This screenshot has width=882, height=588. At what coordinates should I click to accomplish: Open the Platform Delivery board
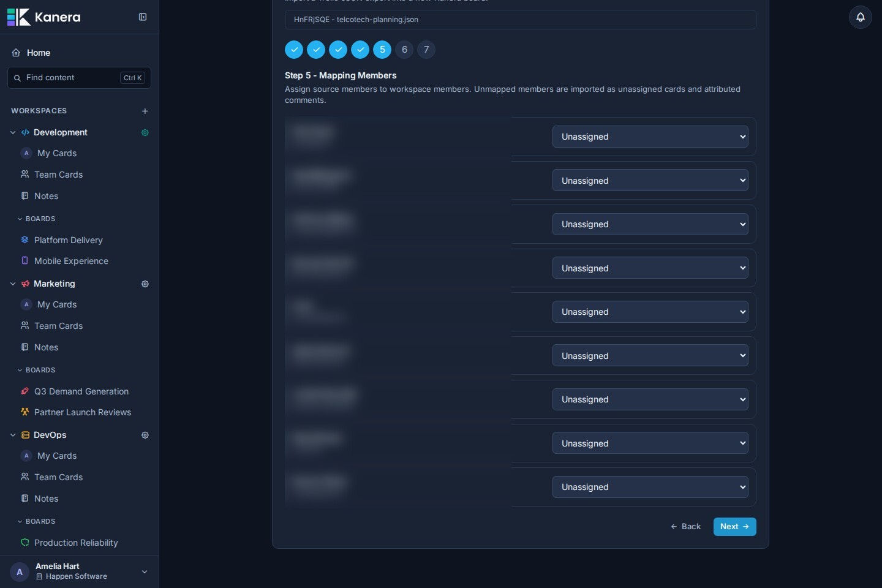tap(68, 240)
